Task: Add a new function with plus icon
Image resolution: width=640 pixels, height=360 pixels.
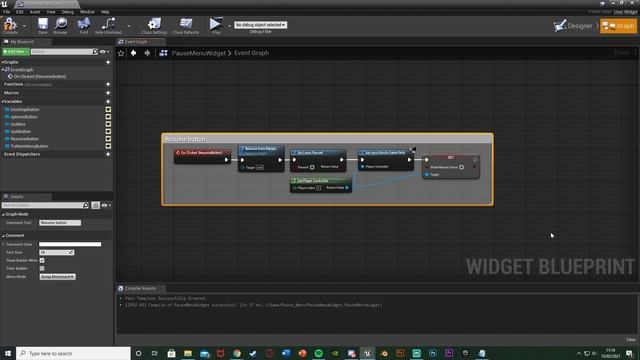Action: tap(108, 84)
